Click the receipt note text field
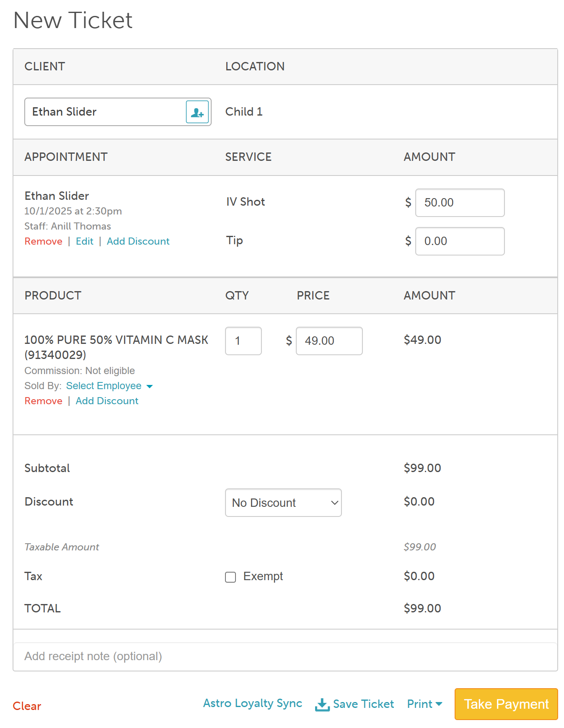 285,656
